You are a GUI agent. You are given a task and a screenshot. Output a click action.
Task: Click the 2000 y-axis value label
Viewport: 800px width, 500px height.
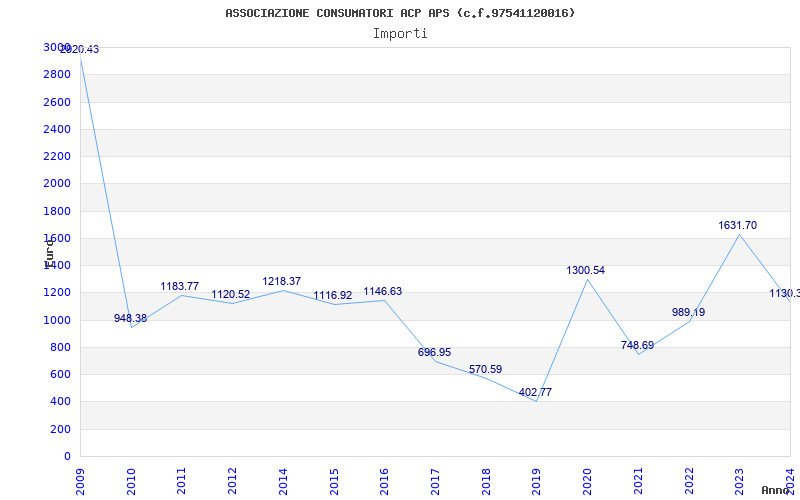(57, 183)
